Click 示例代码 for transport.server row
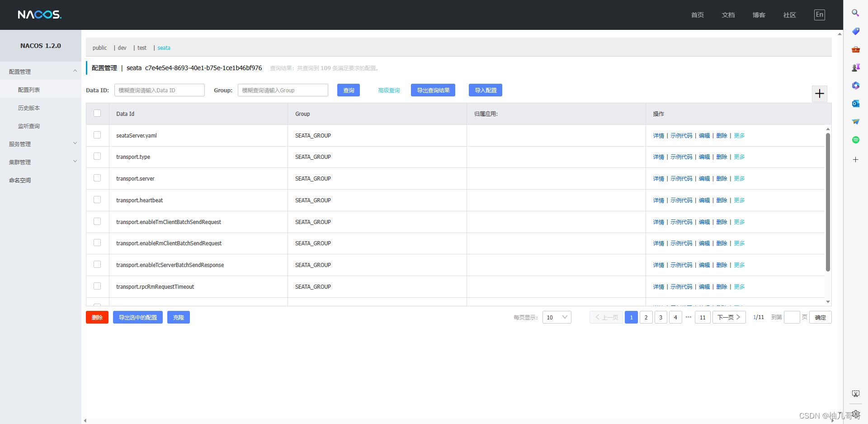868x424 pixels. point(681,179)
